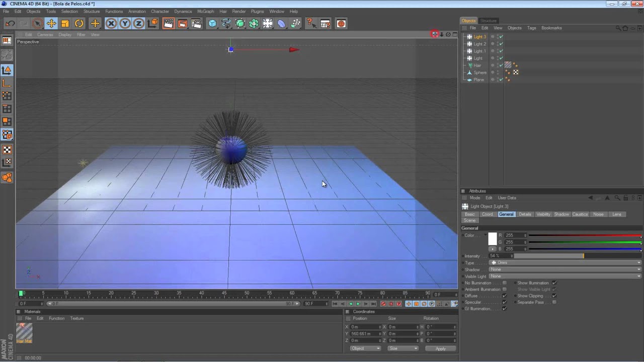644x362 pixels.
Task: Open the User Data menu button
Action: click(507, 198)
